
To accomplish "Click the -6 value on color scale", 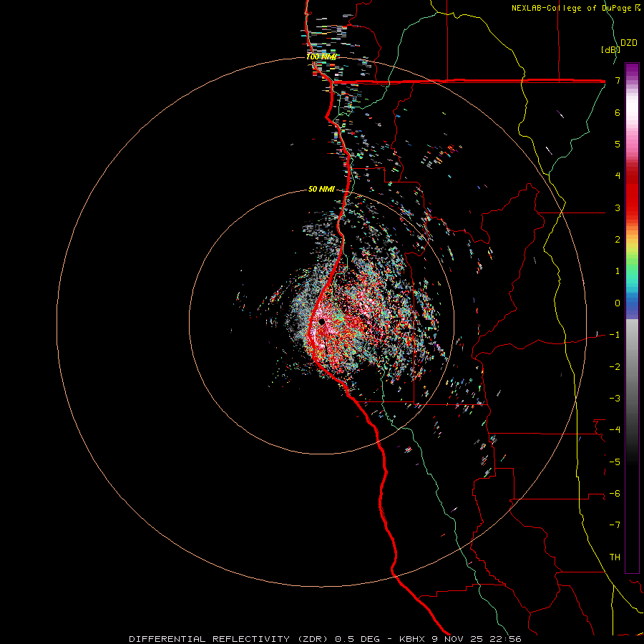I will (615, 494).
